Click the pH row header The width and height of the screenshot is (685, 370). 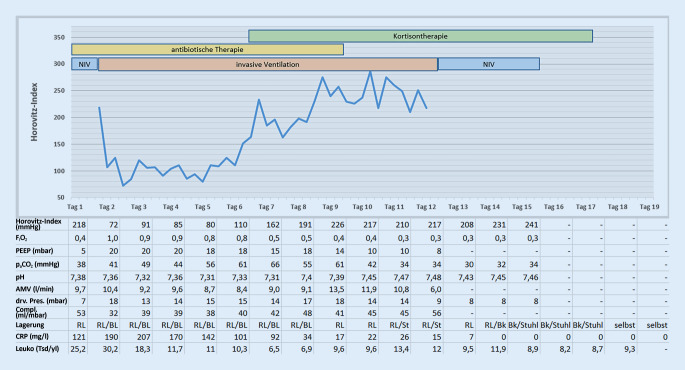tap(20, 277)
